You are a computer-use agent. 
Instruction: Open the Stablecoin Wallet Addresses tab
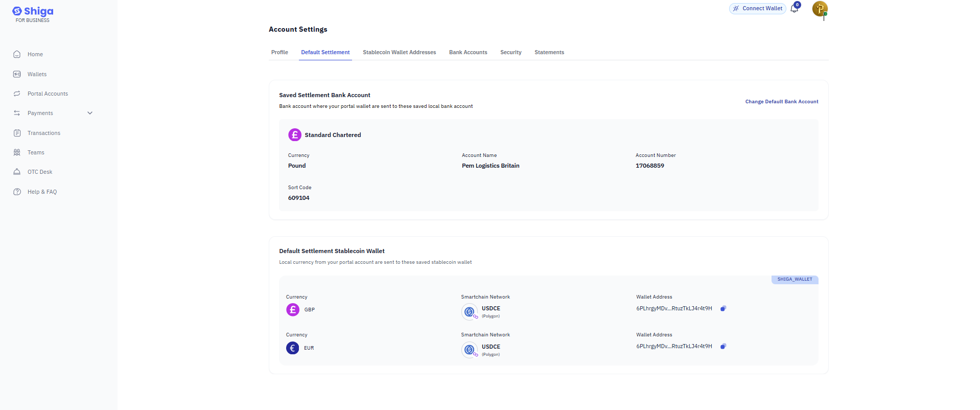[400, 52]
